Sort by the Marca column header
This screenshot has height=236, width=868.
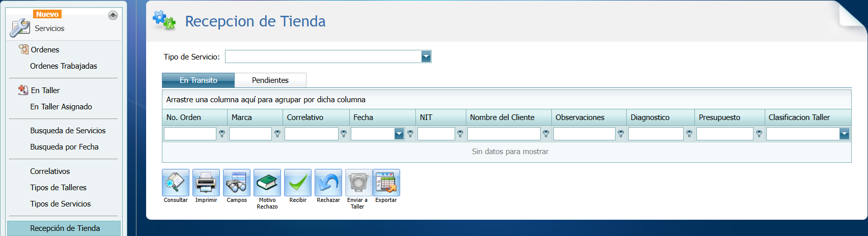point(255,117)
